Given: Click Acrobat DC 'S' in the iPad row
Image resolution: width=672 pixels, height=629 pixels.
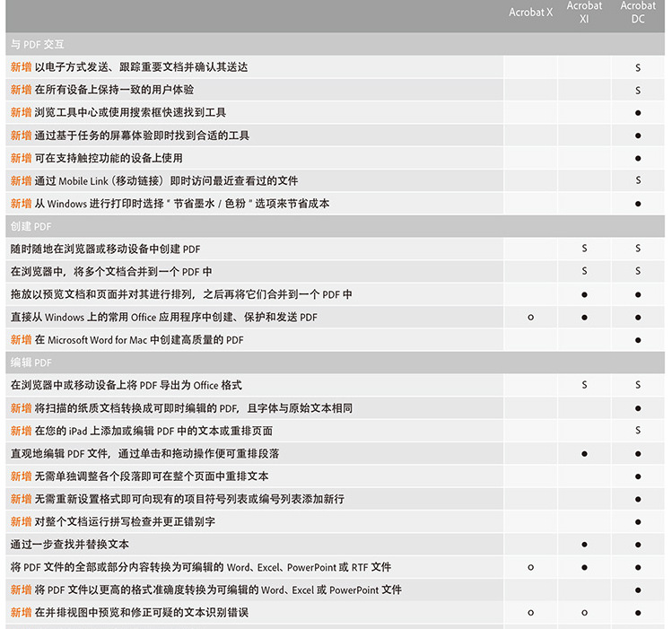Looking at the screenshot, I should (x=638, y=430).
